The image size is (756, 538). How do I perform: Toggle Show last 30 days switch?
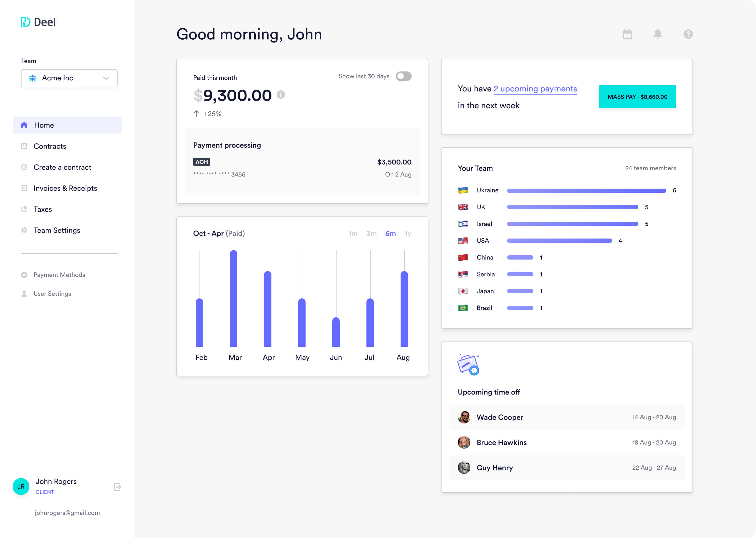tap(403, 76)
